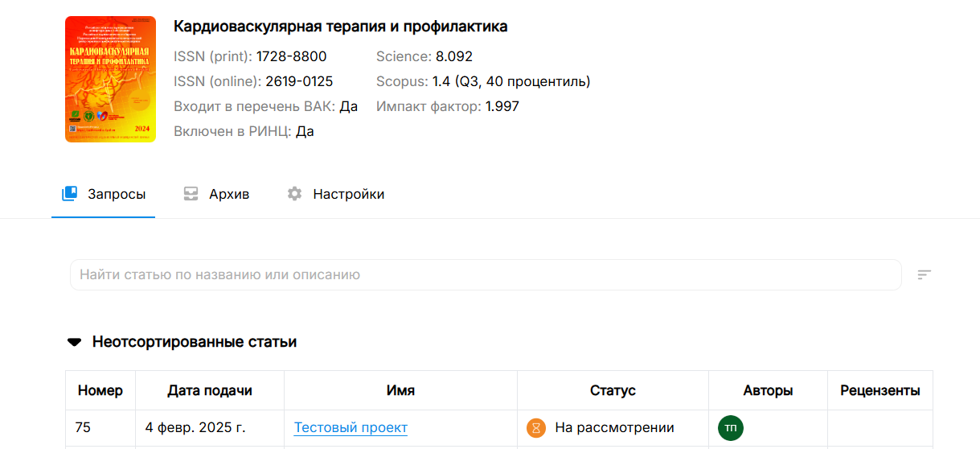This screenshot has width=980, height=449.
Task: Click the Имя column header
Action: (400, 390)
